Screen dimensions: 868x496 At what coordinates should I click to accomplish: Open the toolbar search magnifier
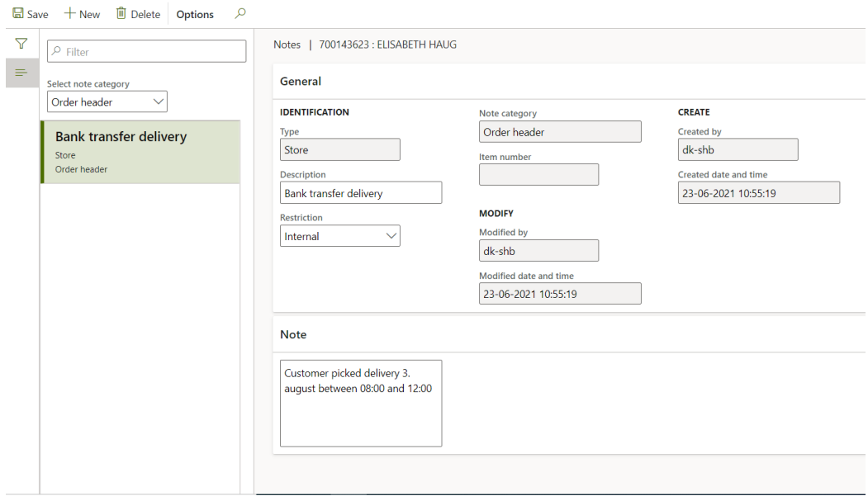(x=240, y=14)
